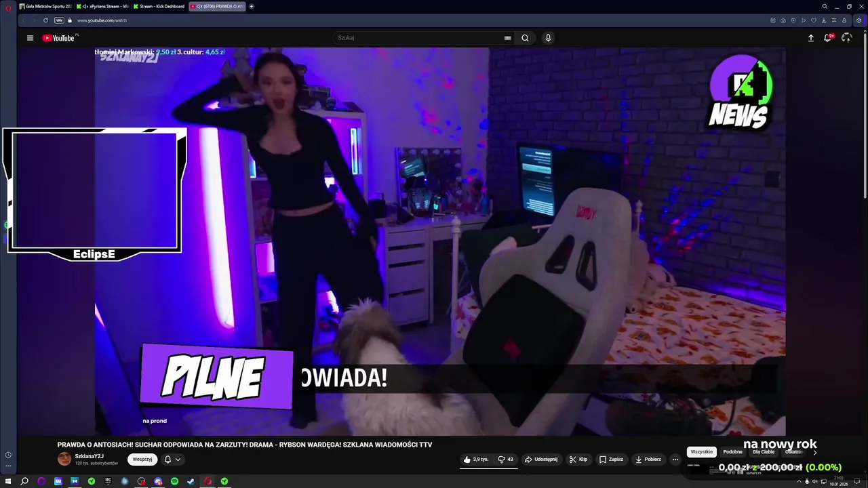The width and height of the screenshot is (868, 488).
Task: Go to the YouTube home logo
Action: (59, 38)
